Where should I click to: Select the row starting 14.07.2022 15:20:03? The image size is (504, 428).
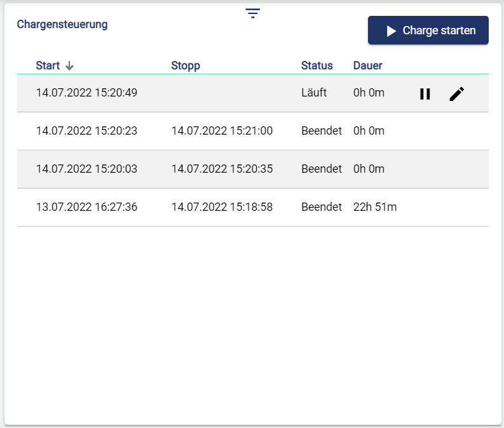point(86,169)
